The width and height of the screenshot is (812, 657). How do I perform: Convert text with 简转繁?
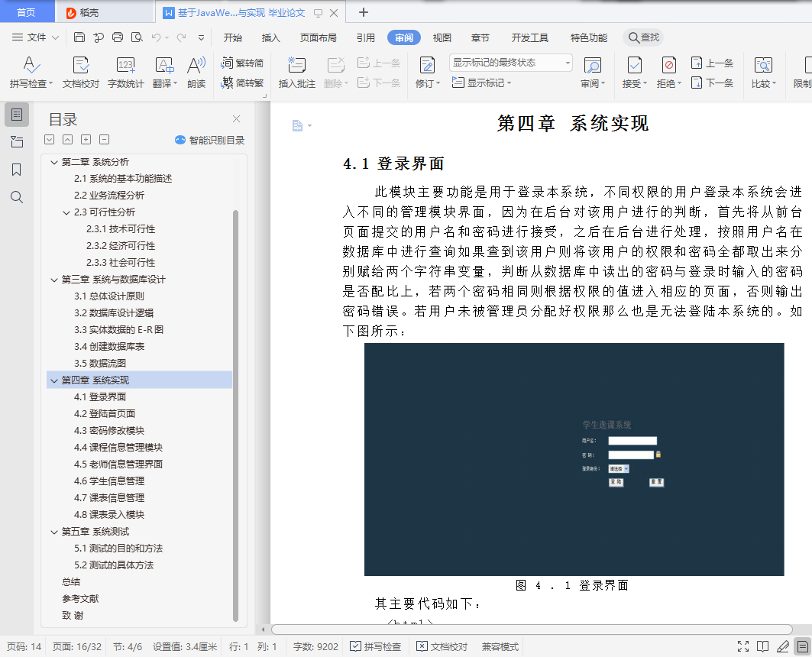pos(242,83)
